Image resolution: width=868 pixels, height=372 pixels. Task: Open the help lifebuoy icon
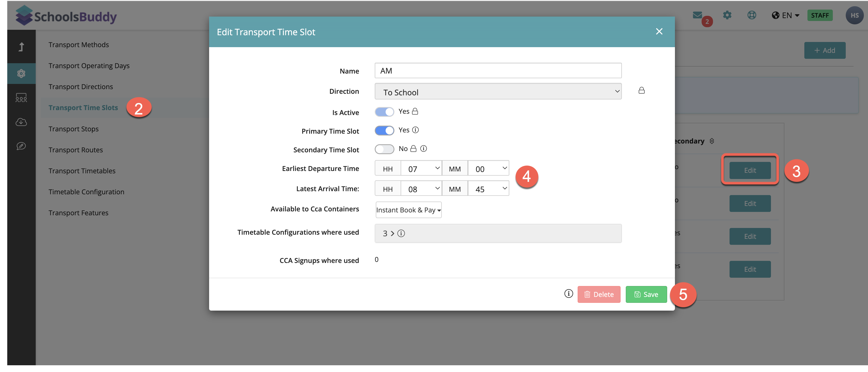click(x=752, y=15)
